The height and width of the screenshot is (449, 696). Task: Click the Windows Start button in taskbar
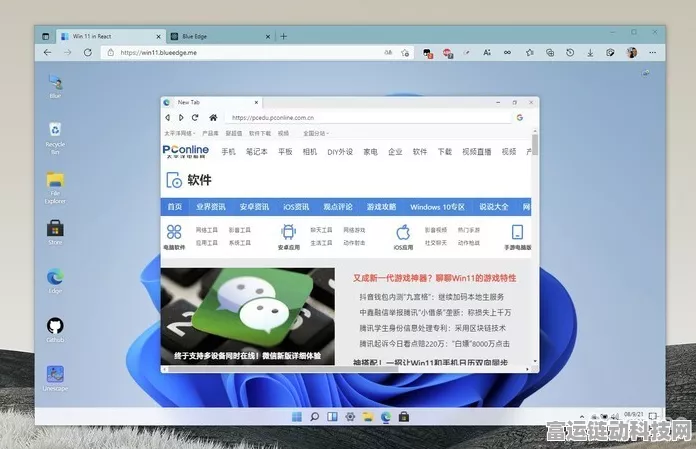click(x=297, y=417)
